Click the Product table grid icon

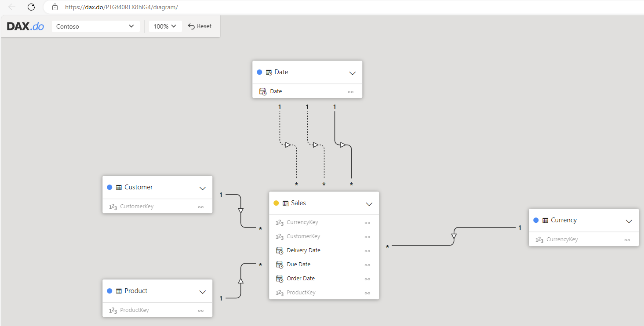tap(119, 291)
